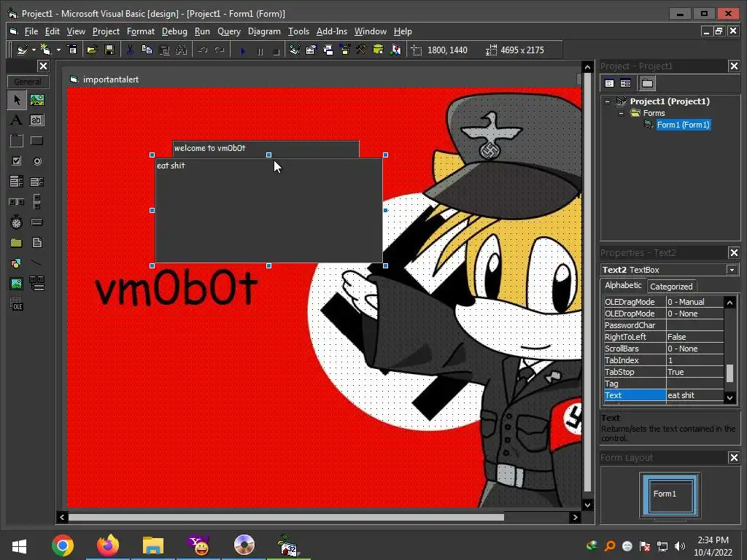Collapse the Forms folder node
Screen dimensions: 747x560
(621, 113)
